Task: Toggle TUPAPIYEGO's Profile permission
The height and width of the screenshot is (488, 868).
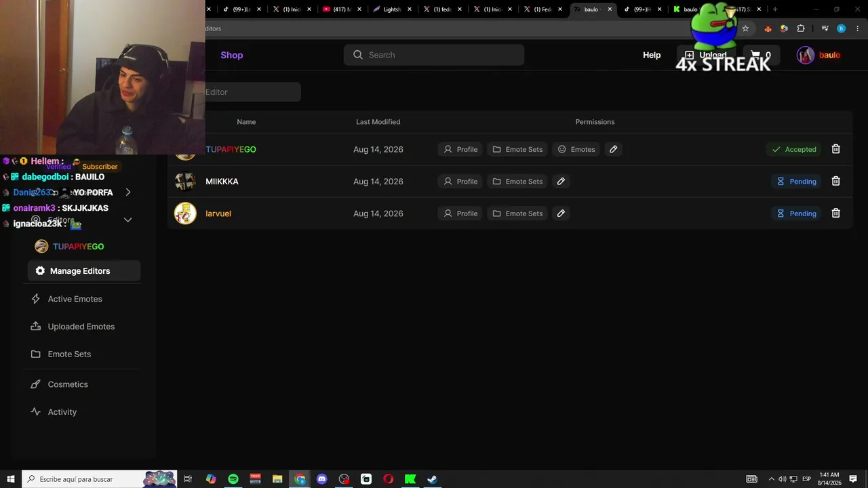Action: pyautogui.click(x=460, y=149)
